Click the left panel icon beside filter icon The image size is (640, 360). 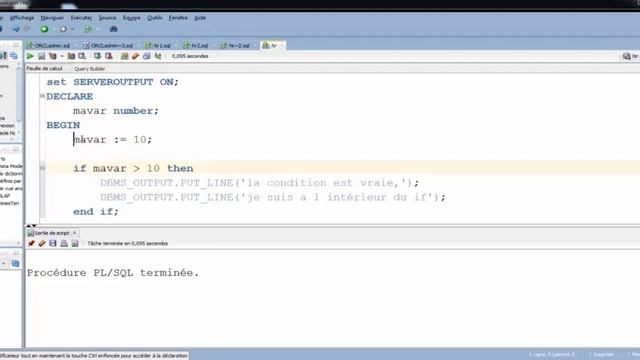[14, 56]
